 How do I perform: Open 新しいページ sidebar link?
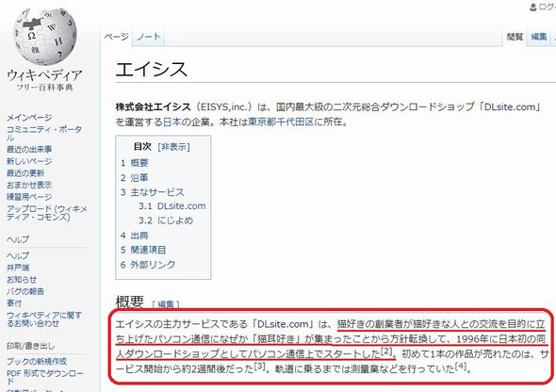point(29,161)
